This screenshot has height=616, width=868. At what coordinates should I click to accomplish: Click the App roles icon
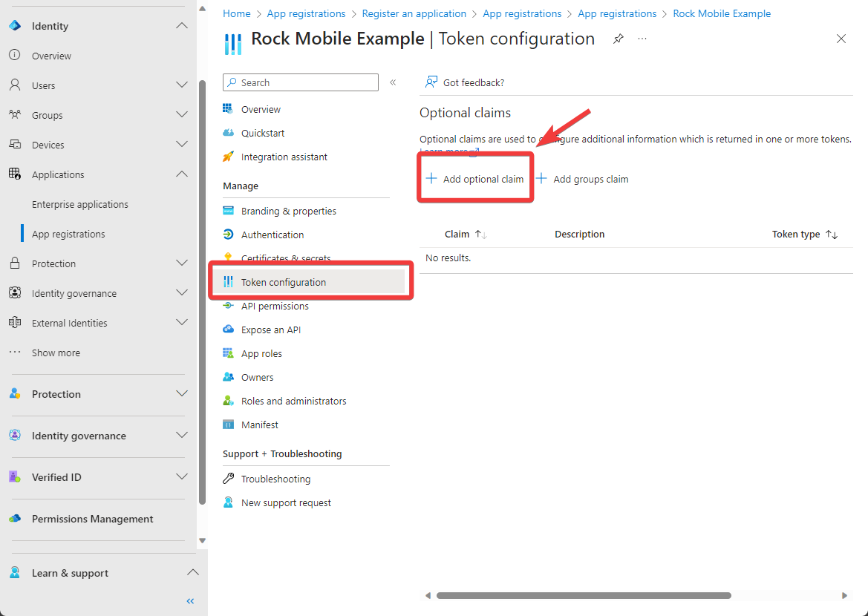pos(228,353)
